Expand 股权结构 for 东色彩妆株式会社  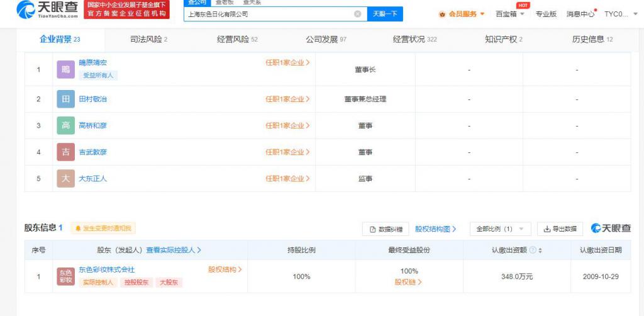click(x=225, y=269)
